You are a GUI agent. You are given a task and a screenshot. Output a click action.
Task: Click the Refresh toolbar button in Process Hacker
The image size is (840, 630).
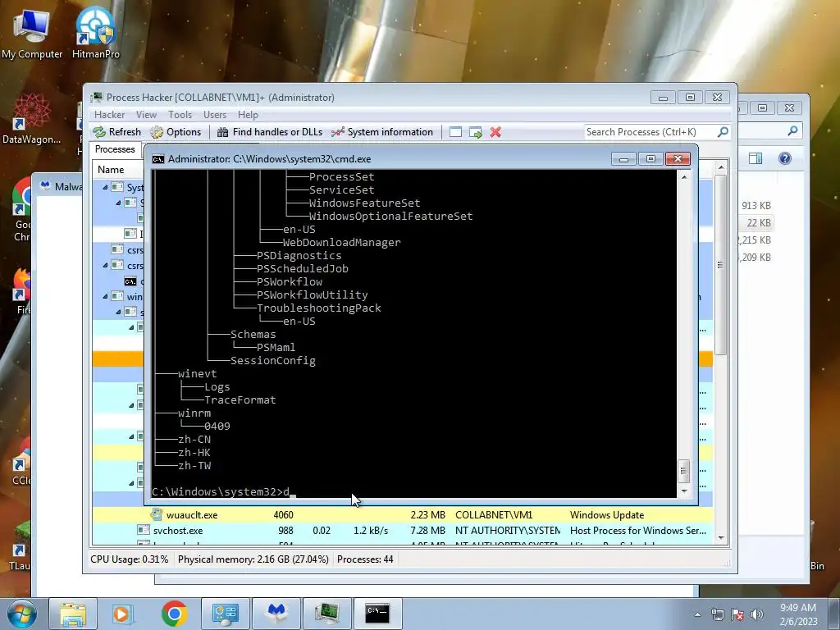pyautogui.click(x=116, y=132)
